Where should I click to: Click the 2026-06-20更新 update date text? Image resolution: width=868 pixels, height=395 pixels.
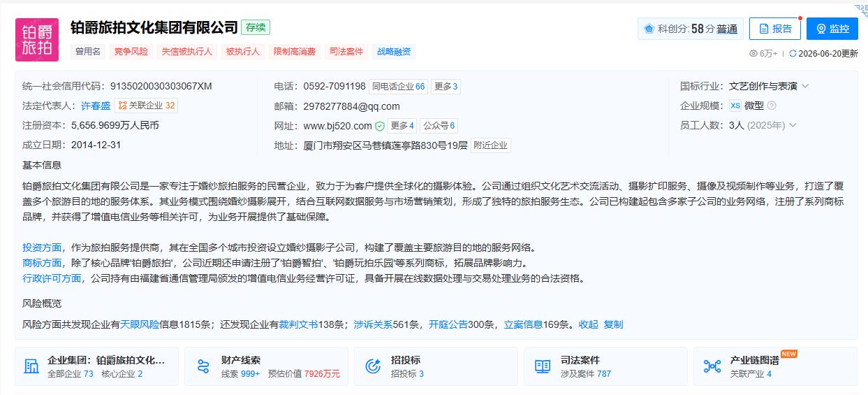coord(828,53)
